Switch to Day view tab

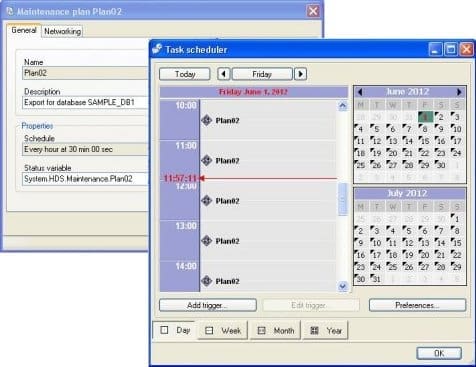[x=175, y=330]
